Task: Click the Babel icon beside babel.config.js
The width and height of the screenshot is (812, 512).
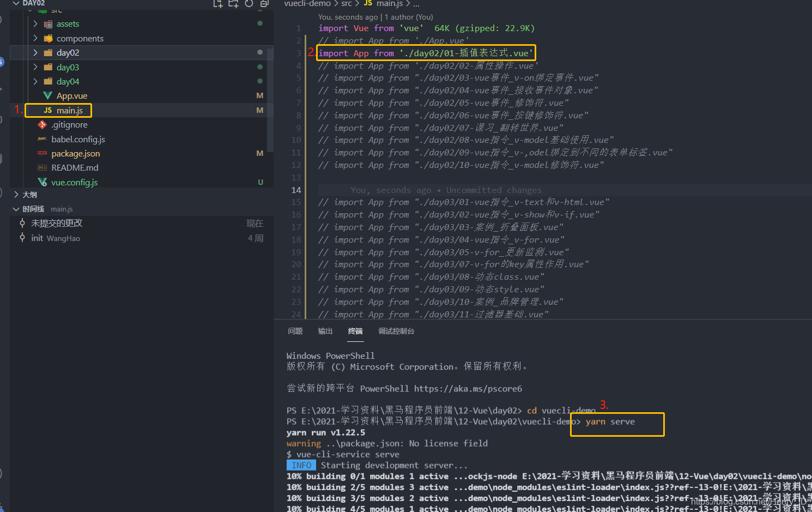Action: click(43, 139)
